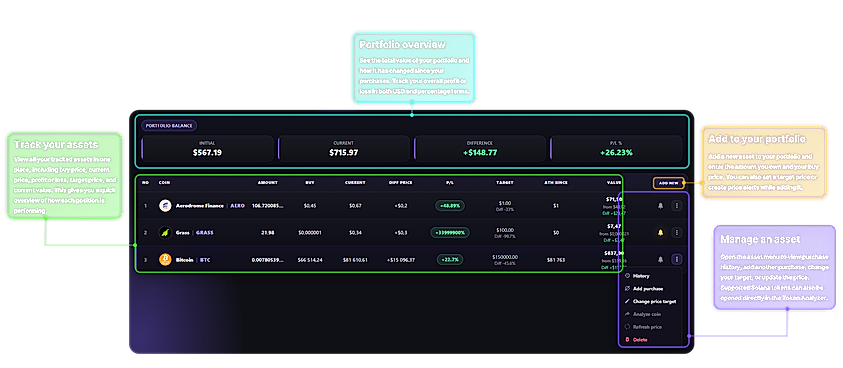The image size is (843, 368).
Task: Close the open three-dot menu for Bitcoin
Action: tap(677, 259)
